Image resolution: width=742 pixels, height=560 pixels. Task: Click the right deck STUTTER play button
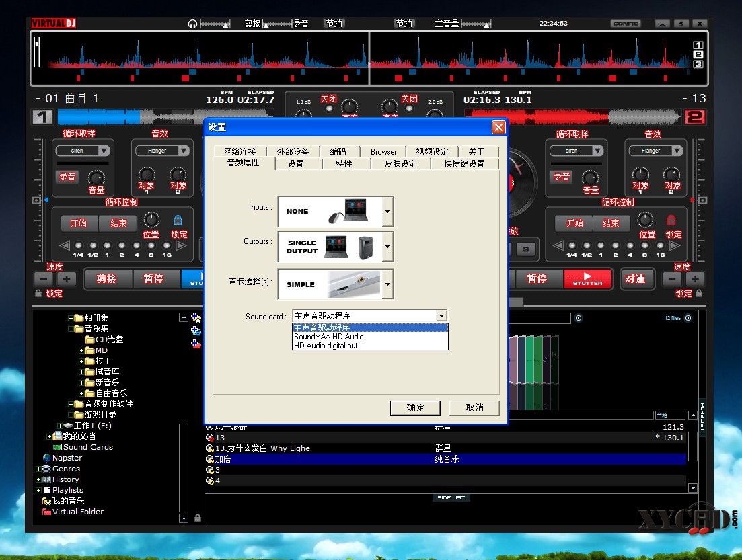click(x=588, y=278)
